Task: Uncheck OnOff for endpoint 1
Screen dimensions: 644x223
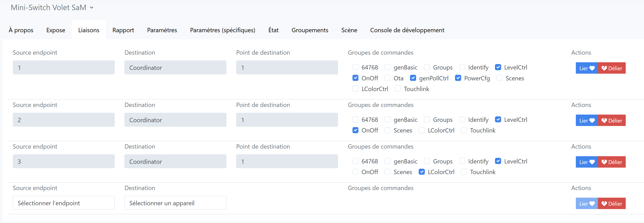Action: coord(355,78)
